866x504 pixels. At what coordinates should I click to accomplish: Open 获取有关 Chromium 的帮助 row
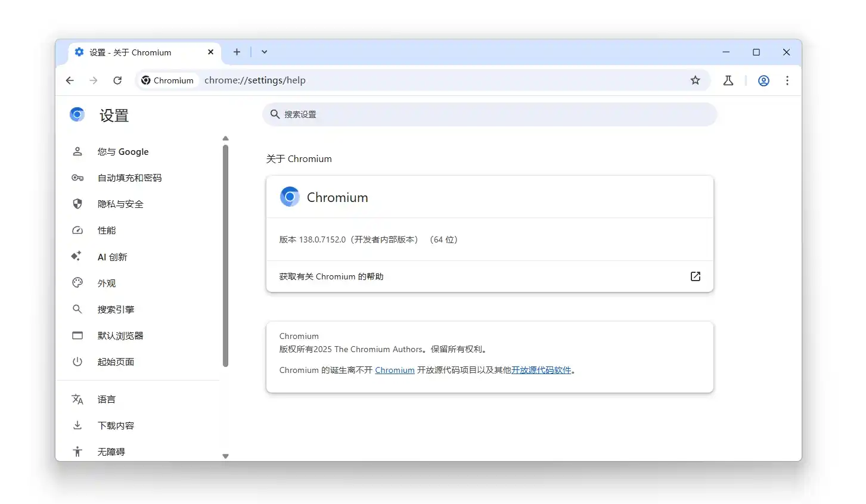[490, 276]
